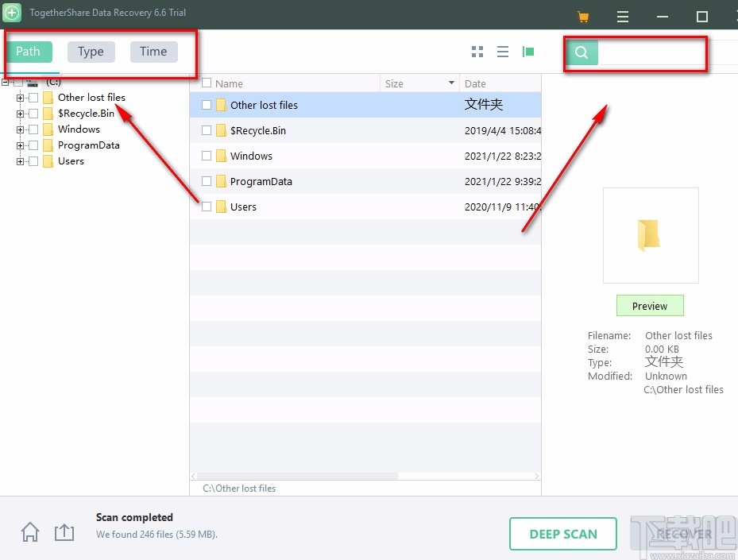Start a Deep Scan
This screenshot has height=560, width=738.
click(562, 534)
